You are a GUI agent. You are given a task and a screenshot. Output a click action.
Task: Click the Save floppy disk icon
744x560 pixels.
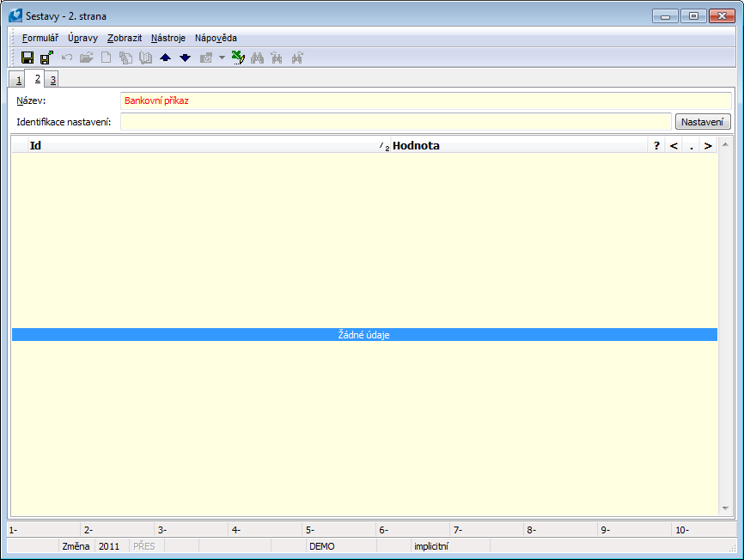(x=27, y=58)
